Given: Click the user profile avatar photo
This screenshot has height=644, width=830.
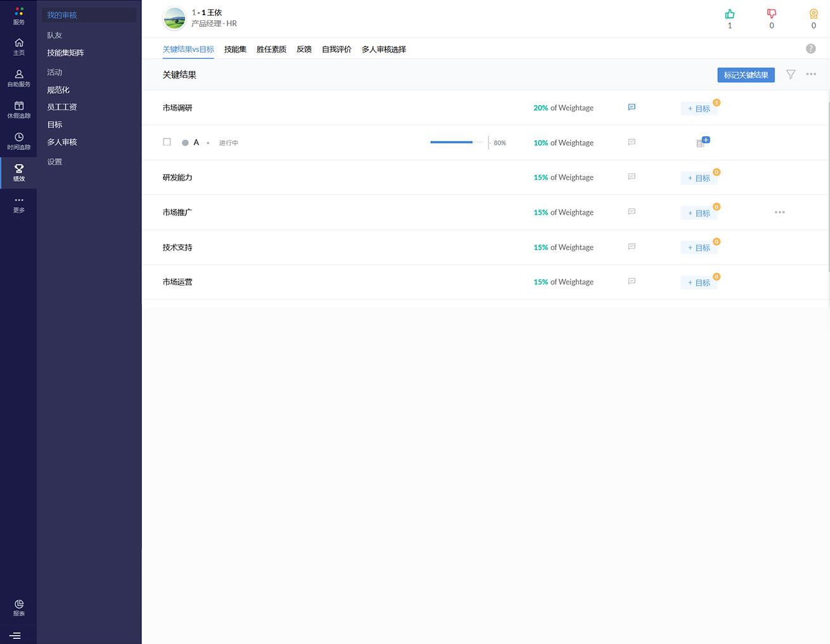Looking at the screenshot, I should (174, 18).
